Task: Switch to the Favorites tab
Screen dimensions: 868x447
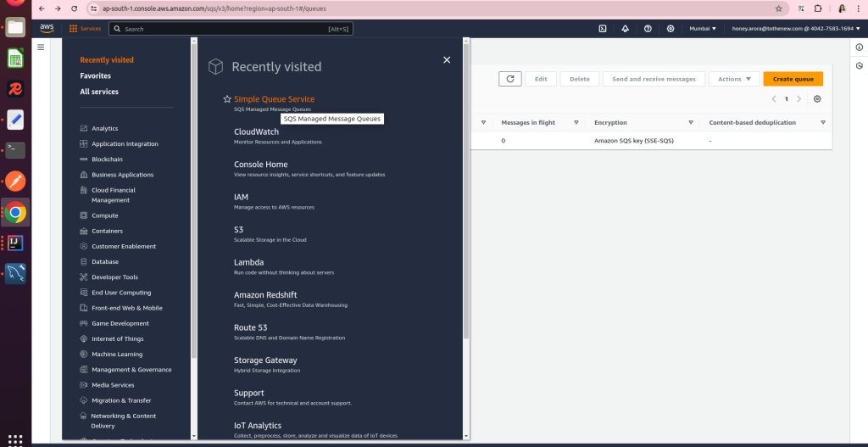Action: (95, 75)
